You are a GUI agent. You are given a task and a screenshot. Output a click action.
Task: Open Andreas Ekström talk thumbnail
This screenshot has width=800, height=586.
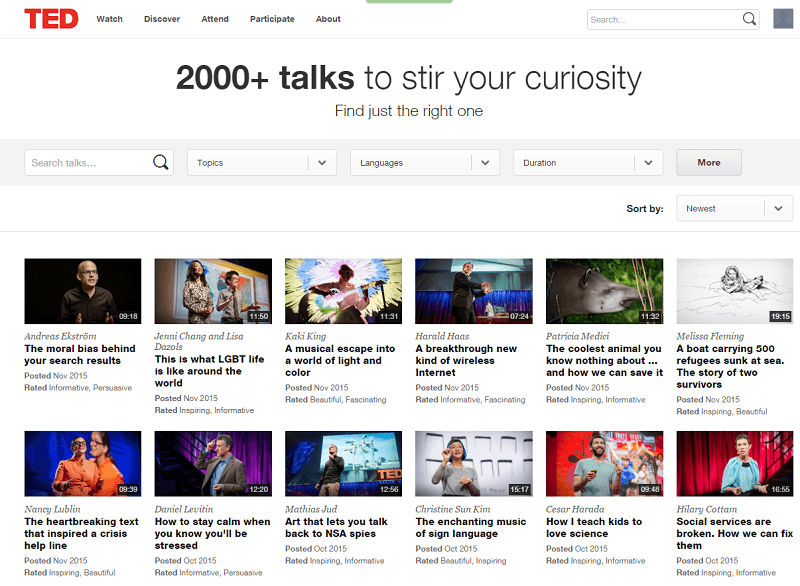(x=83, y=291)
